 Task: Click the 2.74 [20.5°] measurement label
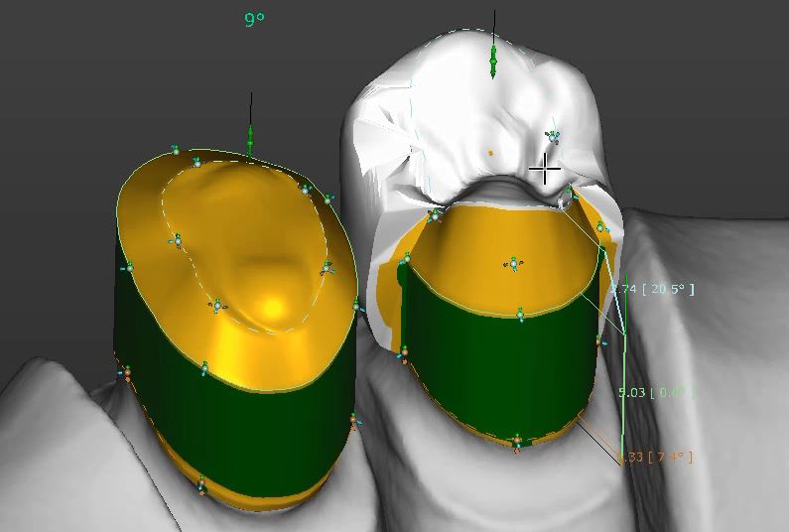(653, 289)
